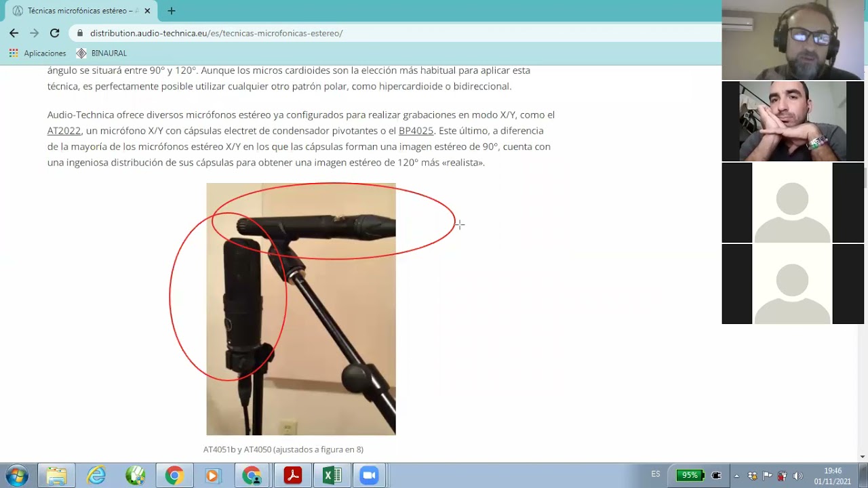
Task: Click the X/Y microphone setup photo
Action: (x=301, y=309)
